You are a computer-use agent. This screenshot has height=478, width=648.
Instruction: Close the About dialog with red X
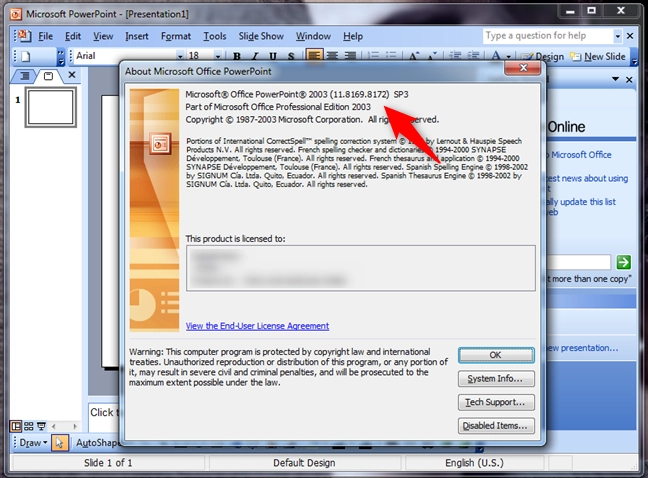[x=523, y=68]
